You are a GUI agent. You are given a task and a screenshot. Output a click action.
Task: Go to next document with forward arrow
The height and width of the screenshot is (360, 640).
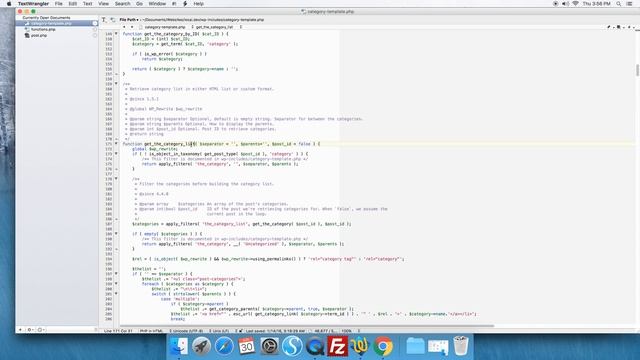click(x=132, y=27)
